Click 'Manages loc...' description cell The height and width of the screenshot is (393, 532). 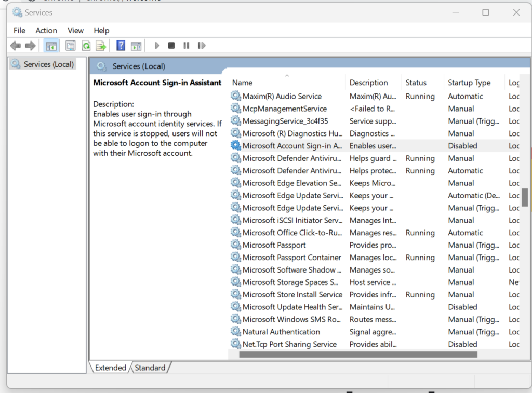[373, 258]
